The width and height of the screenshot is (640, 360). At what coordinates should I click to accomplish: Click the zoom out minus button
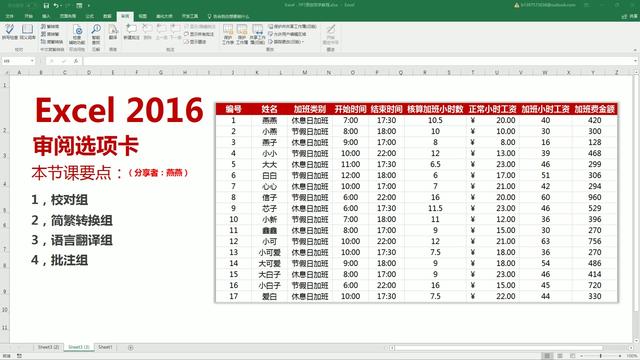pyautogui.click(x=582, y=356)
